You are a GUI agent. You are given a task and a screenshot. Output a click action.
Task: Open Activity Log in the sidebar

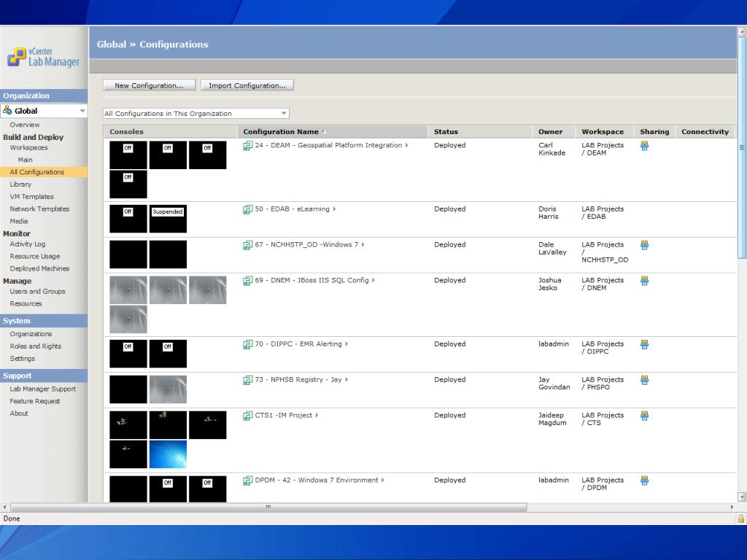point(28,244)
